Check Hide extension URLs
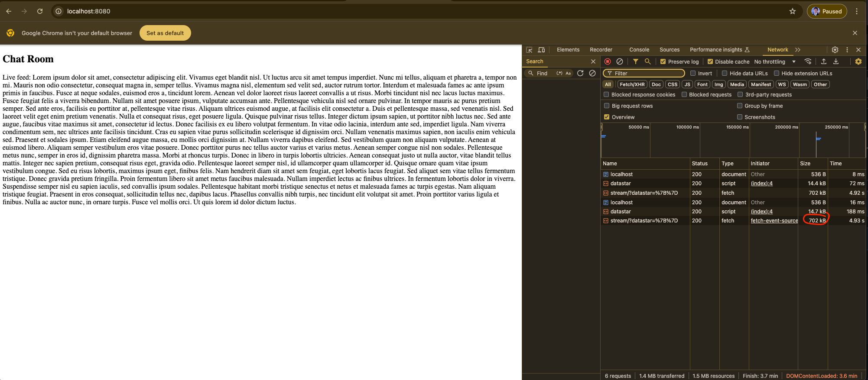Screen dimensions: 868x380 coord(777,73)
